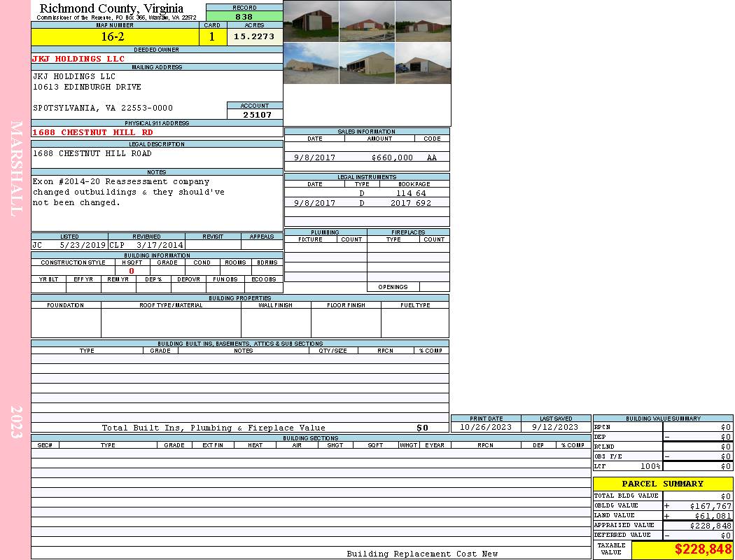Screen dimensions: 735x560
Task: View the distant tan building photo under blue sky
Action: (x=311, y=63)
